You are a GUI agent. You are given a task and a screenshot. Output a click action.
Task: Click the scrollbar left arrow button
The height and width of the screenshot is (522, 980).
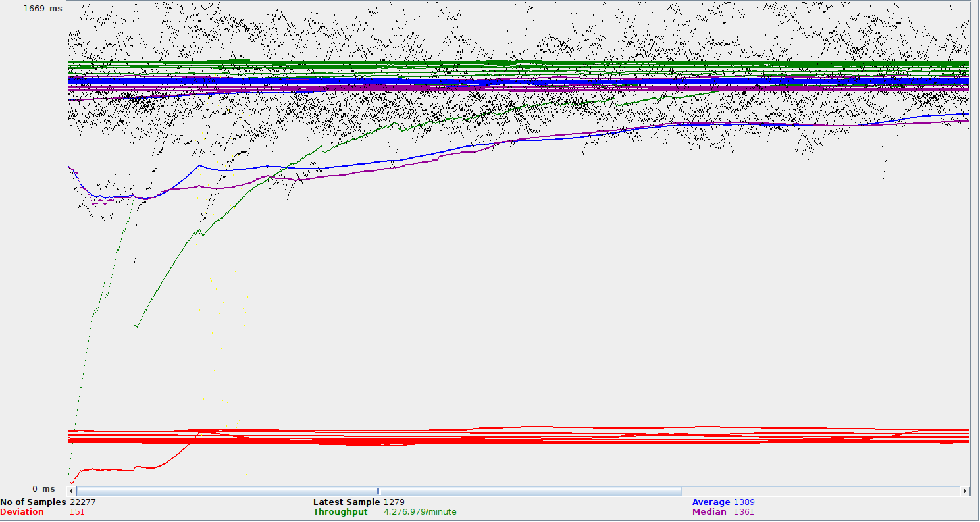pos(72,491)
